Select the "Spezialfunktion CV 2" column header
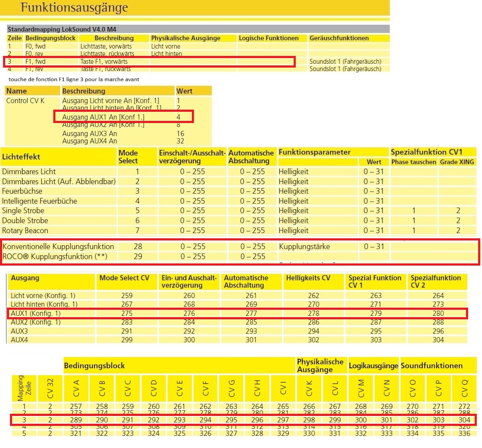 point(436,281)
